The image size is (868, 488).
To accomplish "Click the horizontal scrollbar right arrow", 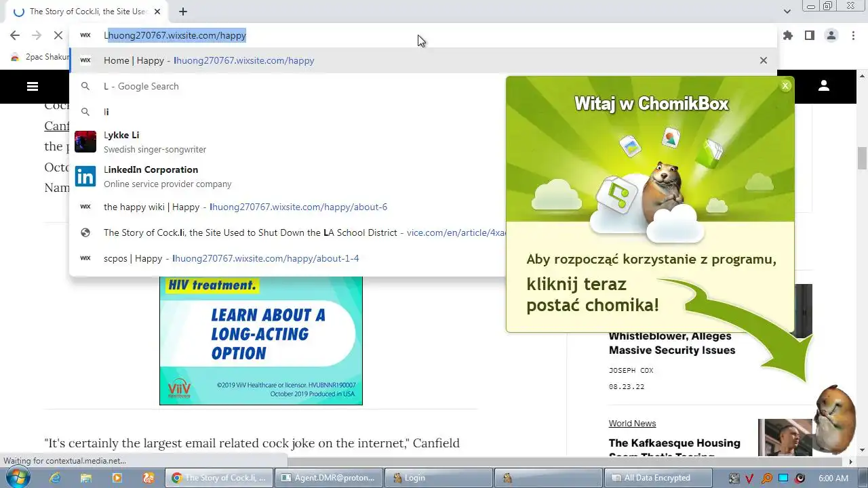I will pyautogui.click(x=852, y=462).
